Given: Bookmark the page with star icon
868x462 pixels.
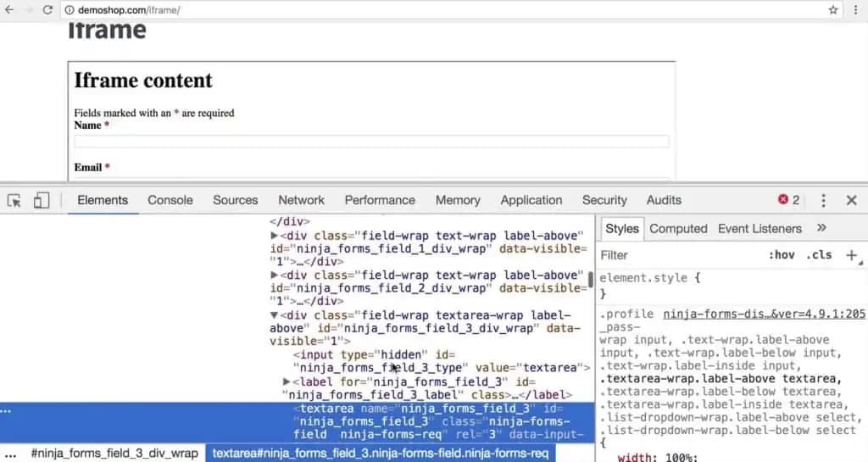Looking at the screenshot, I should pyautogui.click(x=833, y=10).
